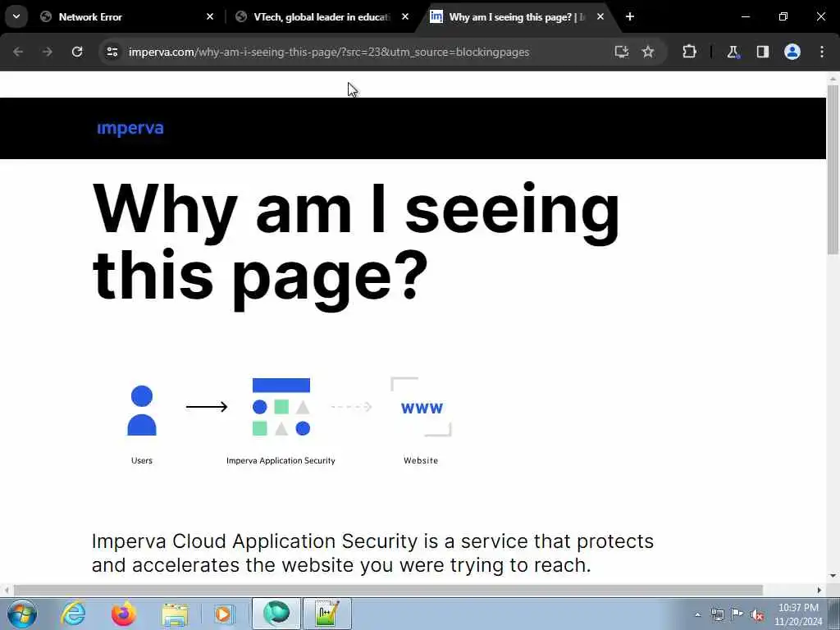Close the Why am I seeing this page tab
This screenshot has width=840, height=630.
[x=600, y=17]
